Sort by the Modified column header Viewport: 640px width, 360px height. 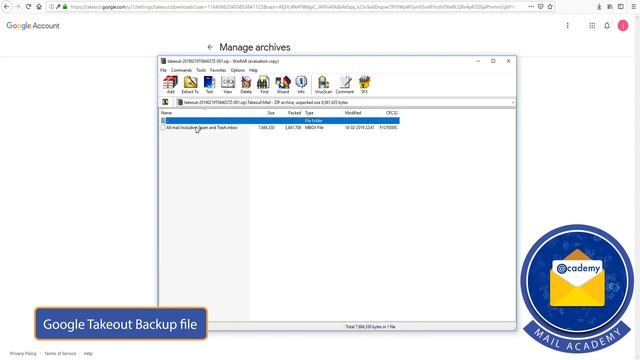click(353, 113)
